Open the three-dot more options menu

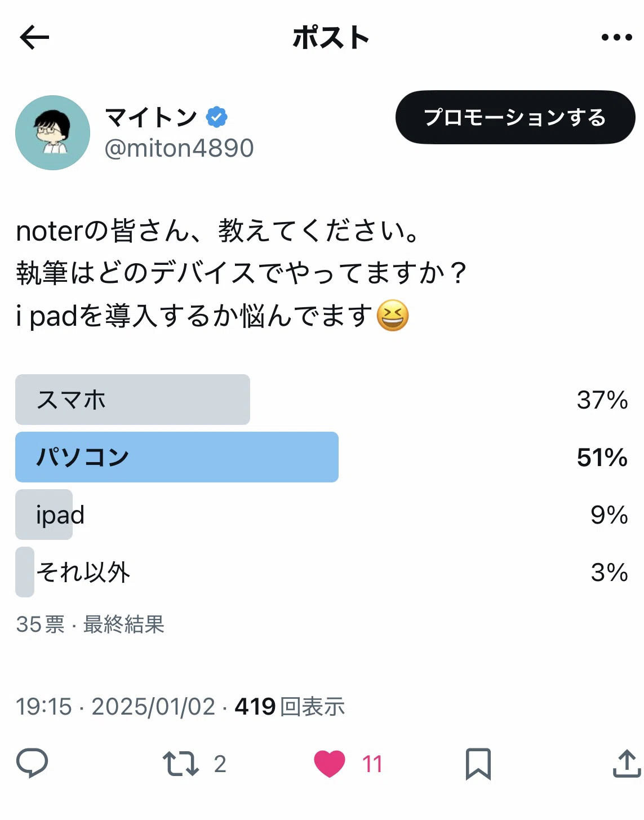coord(616,37)
